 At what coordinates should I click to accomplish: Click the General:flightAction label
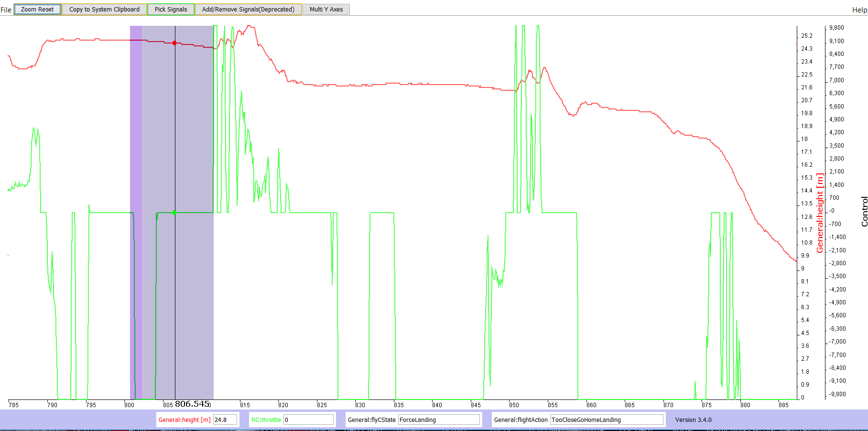tap(521, 420)
